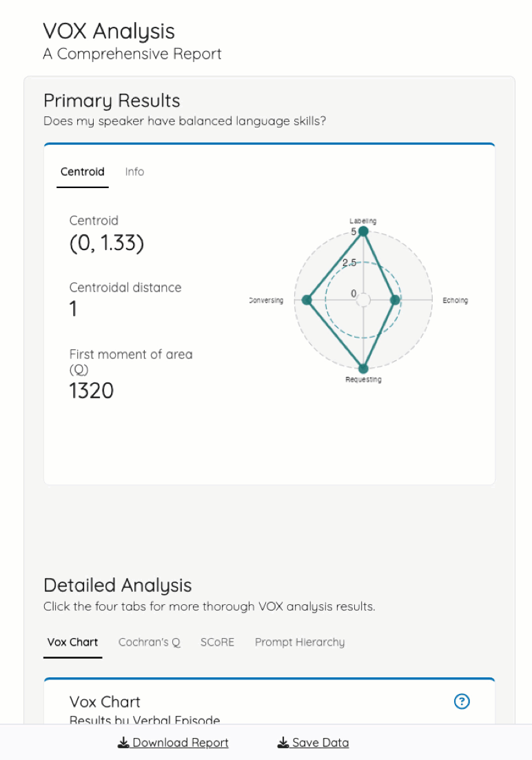Viewport: 532px width, 760px height.
Task: Switch to the SCoRE tab
Action: [217, 642]
